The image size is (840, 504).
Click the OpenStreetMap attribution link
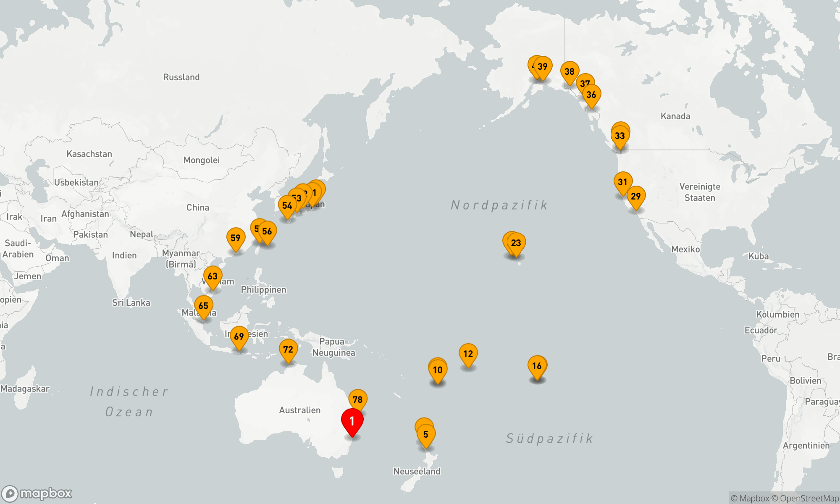(809, 499)
